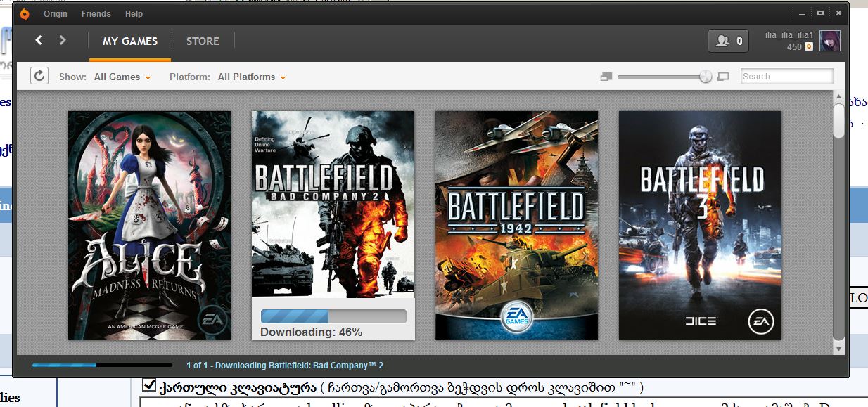Go forward with the right arrow

[63, 41]
